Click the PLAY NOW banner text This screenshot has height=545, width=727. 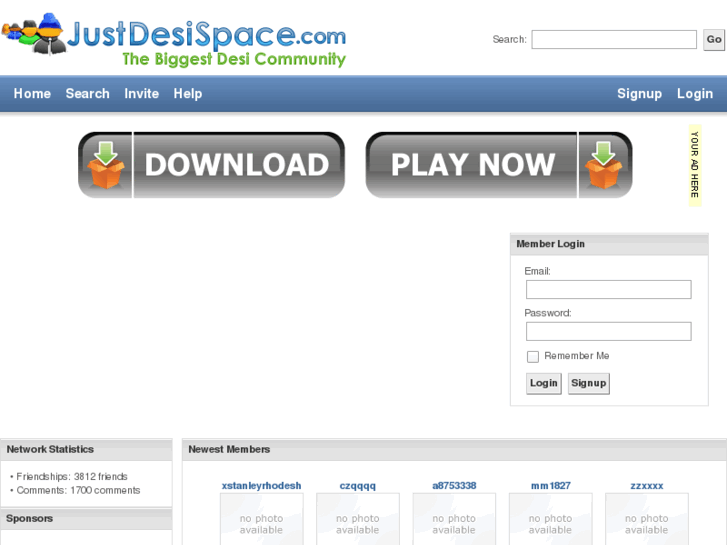(473, 165)
